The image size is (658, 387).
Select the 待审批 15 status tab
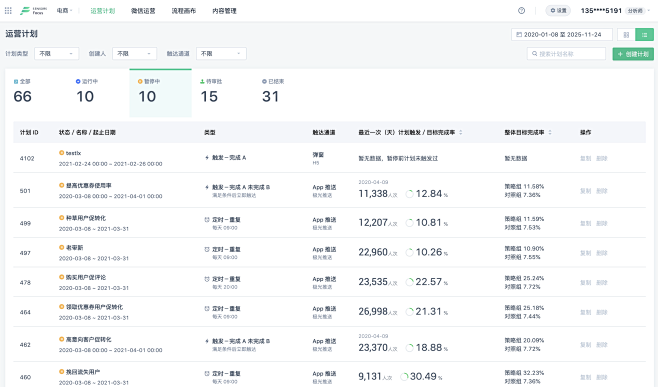coord(222,93)
